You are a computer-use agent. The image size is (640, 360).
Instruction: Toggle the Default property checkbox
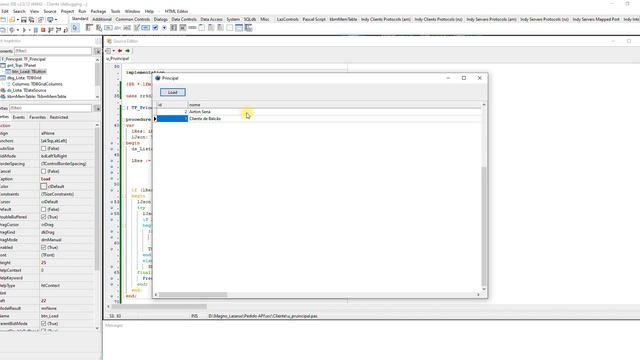pyautogui.click(x=43, y=209)
